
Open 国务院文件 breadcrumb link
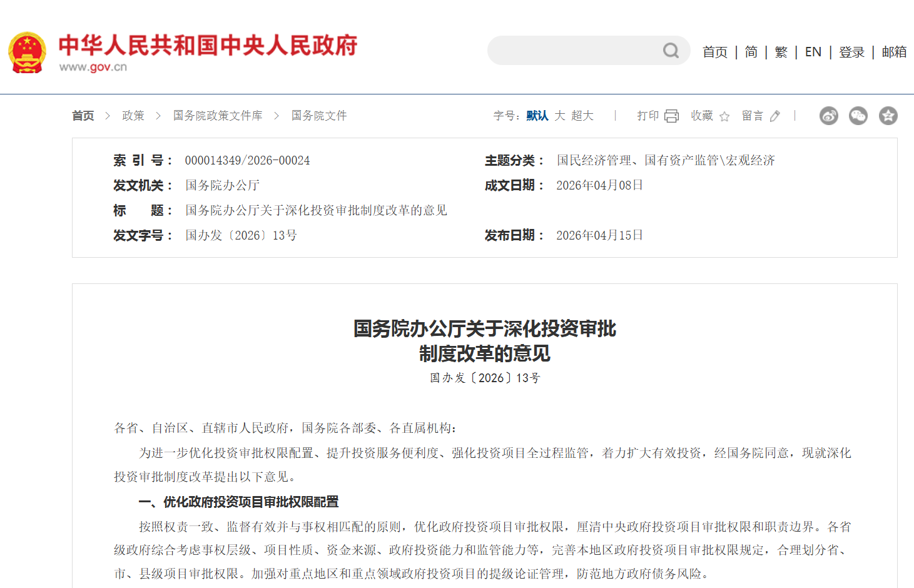(319, 116)
